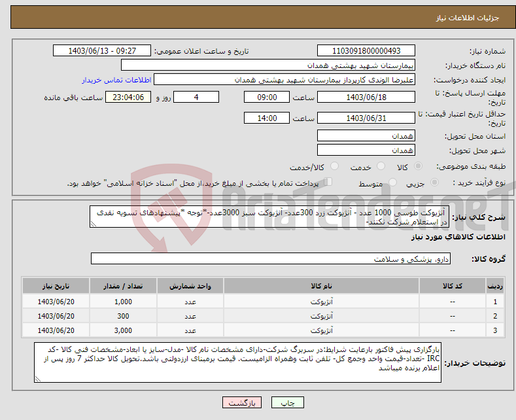Open اطلاعات تماس خریدار link
Screen dimensions: 516x420
coord(116,80)
